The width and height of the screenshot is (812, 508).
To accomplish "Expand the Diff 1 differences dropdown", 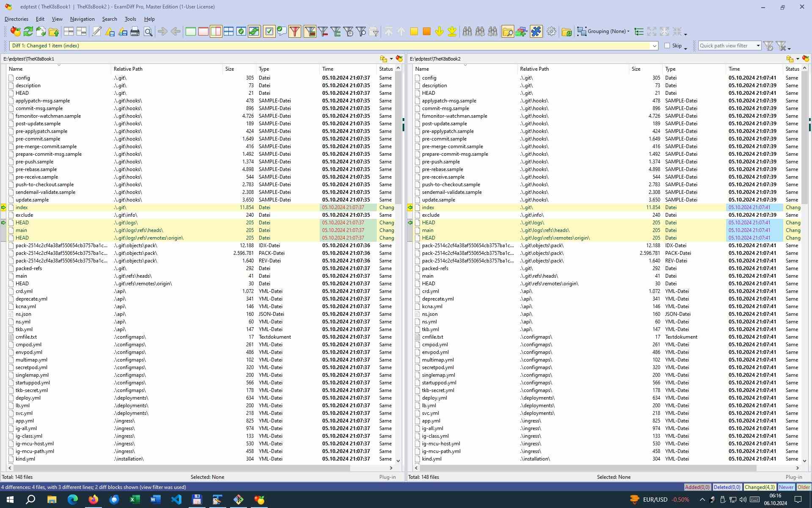I will pyautogui.click(x=655, y=46).
